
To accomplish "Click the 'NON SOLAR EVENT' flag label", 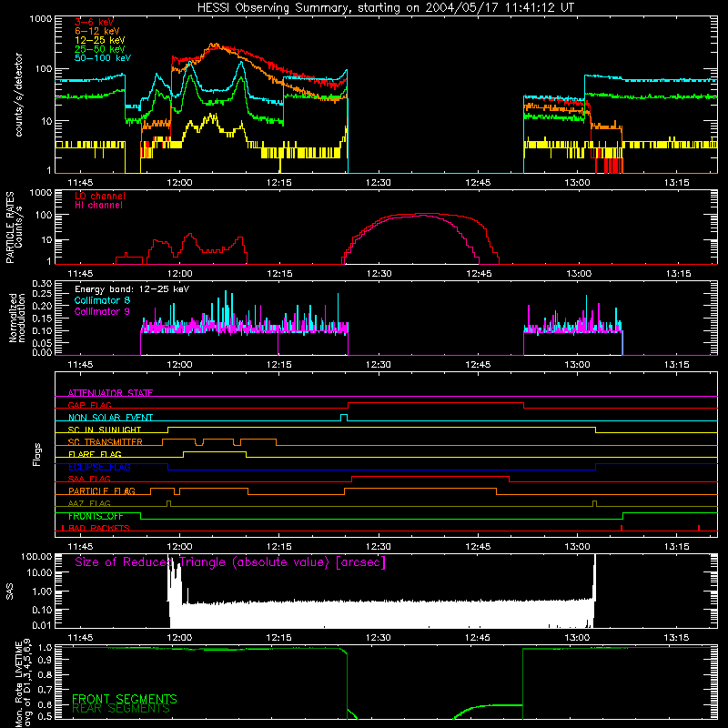I will 110,418.
